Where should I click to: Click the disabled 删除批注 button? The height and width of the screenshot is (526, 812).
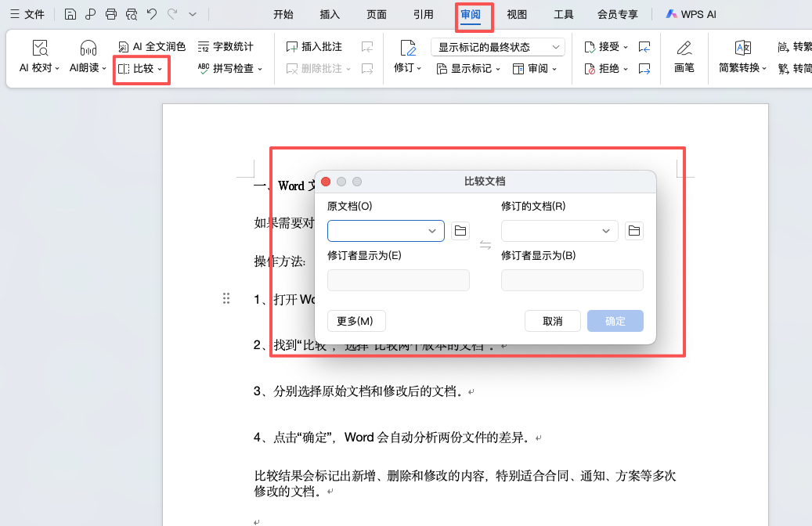coord(318,68)
